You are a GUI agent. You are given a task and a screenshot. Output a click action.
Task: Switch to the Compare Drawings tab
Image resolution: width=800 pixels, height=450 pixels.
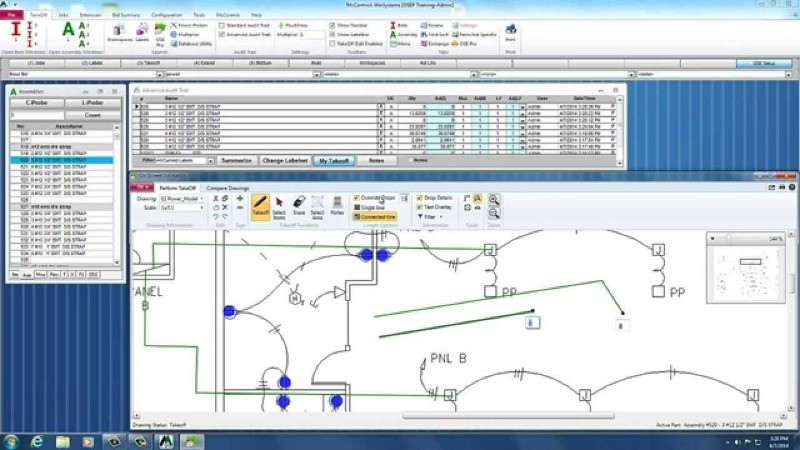point(227,188)
